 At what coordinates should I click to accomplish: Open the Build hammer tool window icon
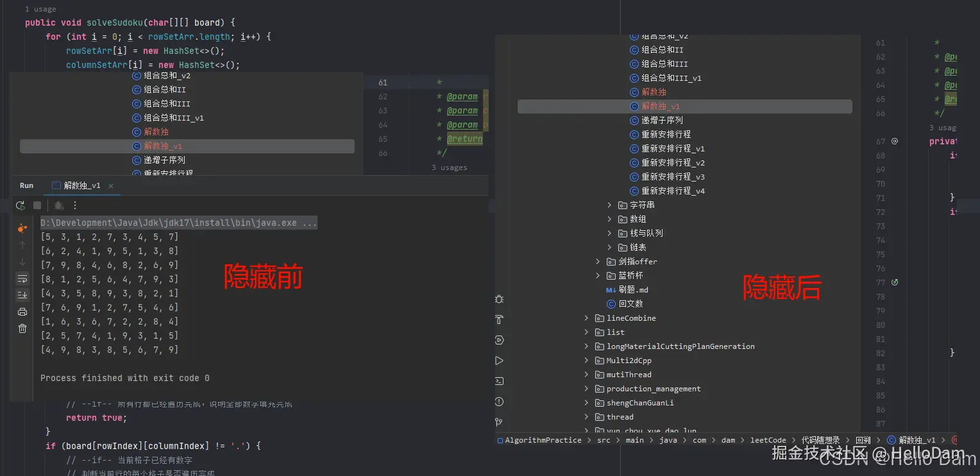[500, 319]
